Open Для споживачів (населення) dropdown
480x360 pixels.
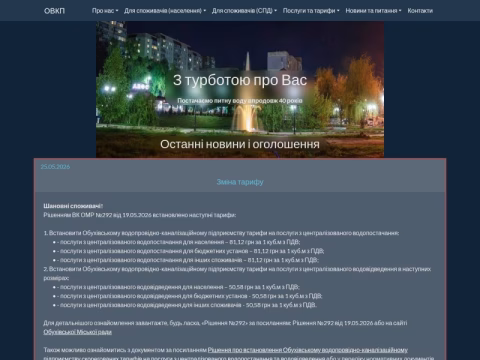[x=165, y=11]
